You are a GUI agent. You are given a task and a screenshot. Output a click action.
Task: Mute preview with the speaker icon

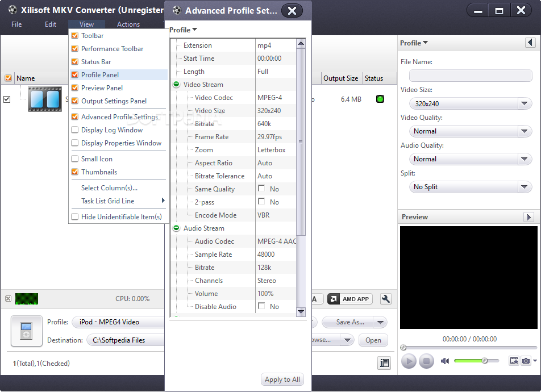(445, 361)
